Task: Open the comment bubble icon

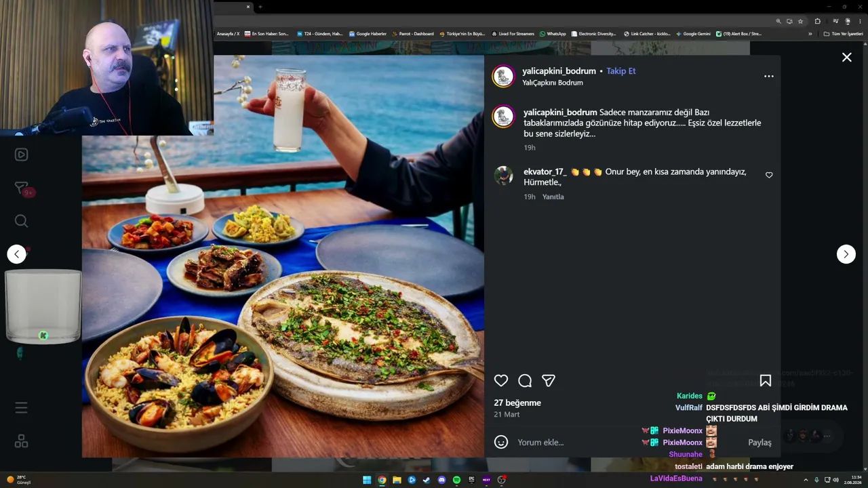Action: [525, 381]
